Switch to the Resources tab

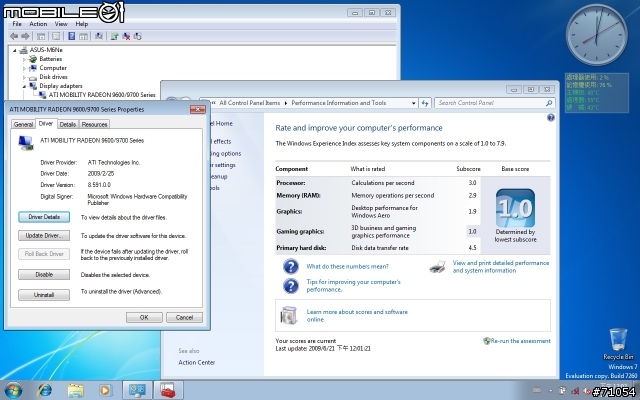click(x=94, y=124)
